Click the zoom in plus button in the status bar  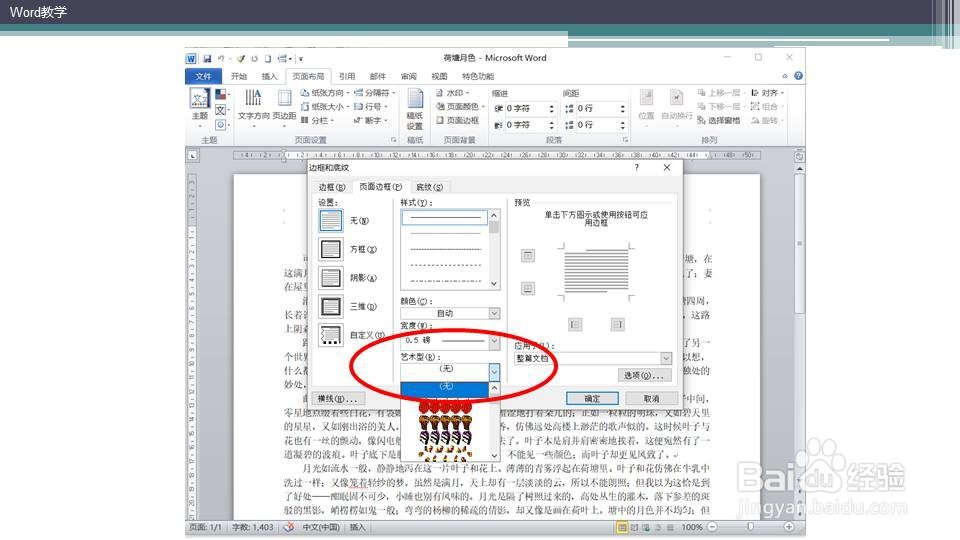pos(789,527)
